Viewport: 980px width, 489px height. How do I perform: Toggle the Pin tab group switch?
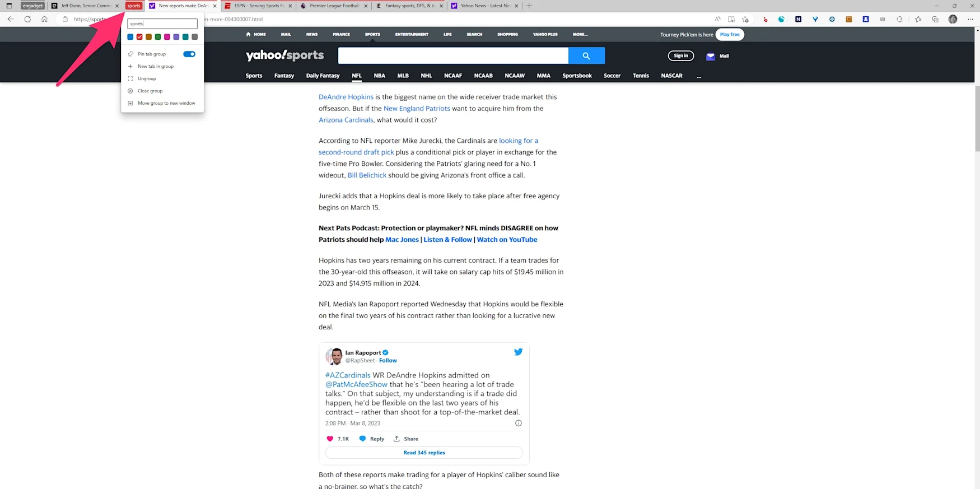tap(189, 54)
